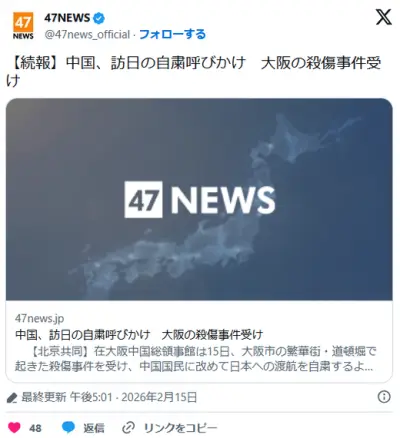Click the chain link copy icon
Viewport: 400px width, 438px height.
(128, 427)
